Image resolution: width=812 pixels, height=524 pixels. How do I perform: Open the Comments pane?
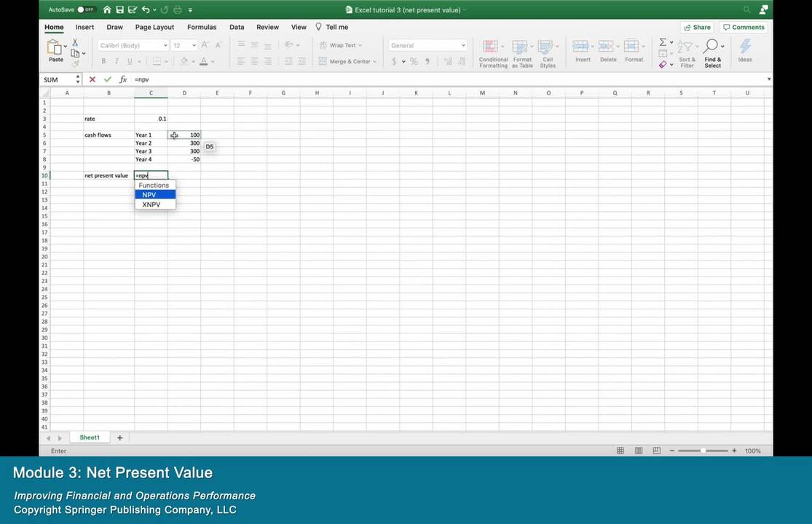744,27
